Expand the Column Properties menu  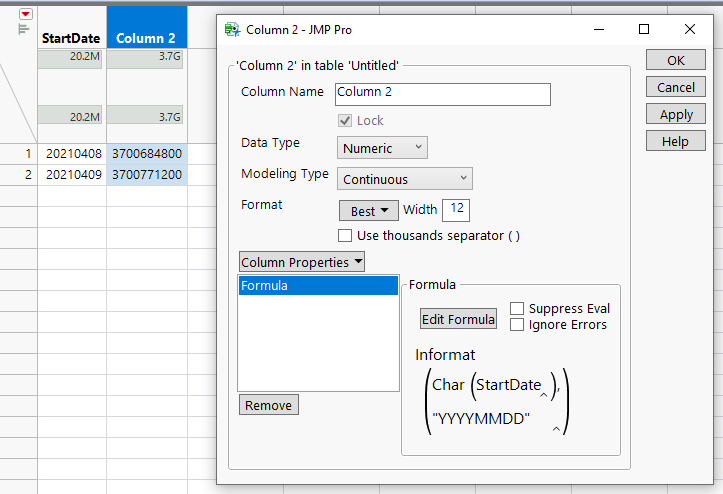pyautogui.click(x=302, y=262)
